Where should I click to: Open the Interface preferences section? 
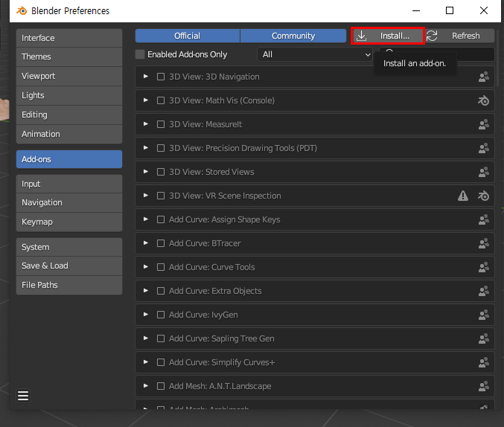tap(69, 38)
